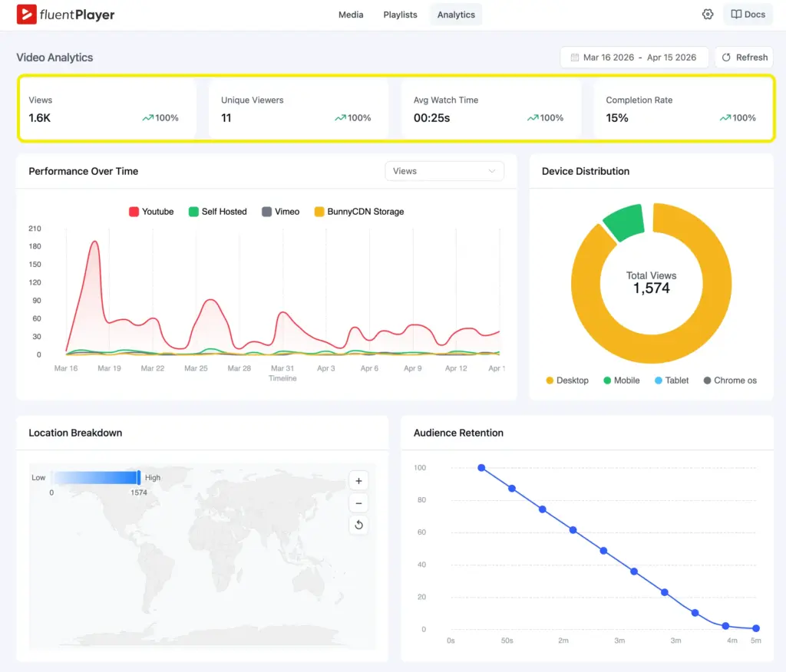Click the Refresh circular arrow icon
The image size is (786, 672).
pos(727,57)
